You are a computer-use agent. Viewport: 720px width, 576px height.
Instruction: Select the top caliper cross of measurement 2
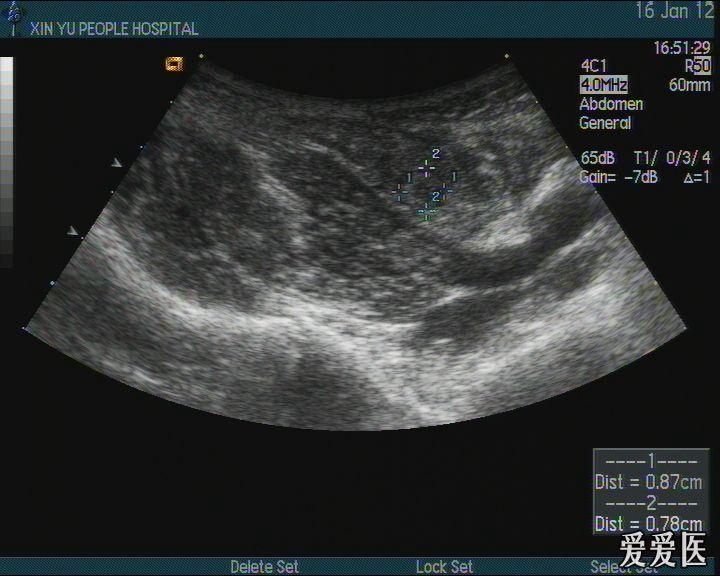426,169
